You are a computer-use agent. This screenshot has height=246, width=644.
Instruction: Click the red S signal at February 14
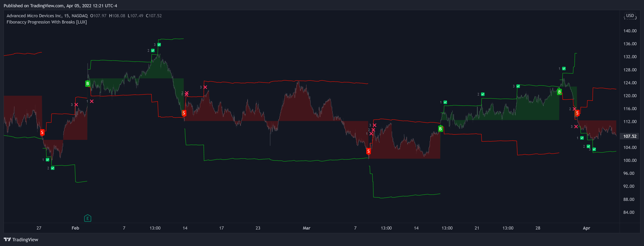[184, 113]
